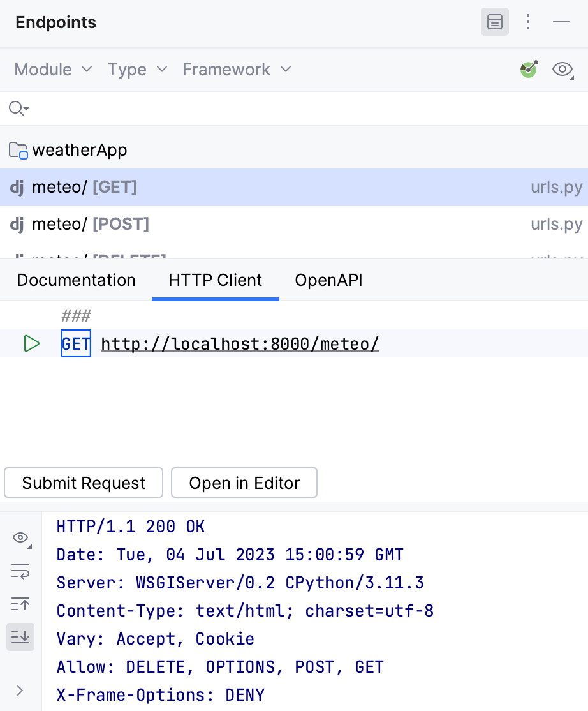Screen dimensions: 588x711
Task: Click the search magnifier icon
Action: (x=18, y=109)
